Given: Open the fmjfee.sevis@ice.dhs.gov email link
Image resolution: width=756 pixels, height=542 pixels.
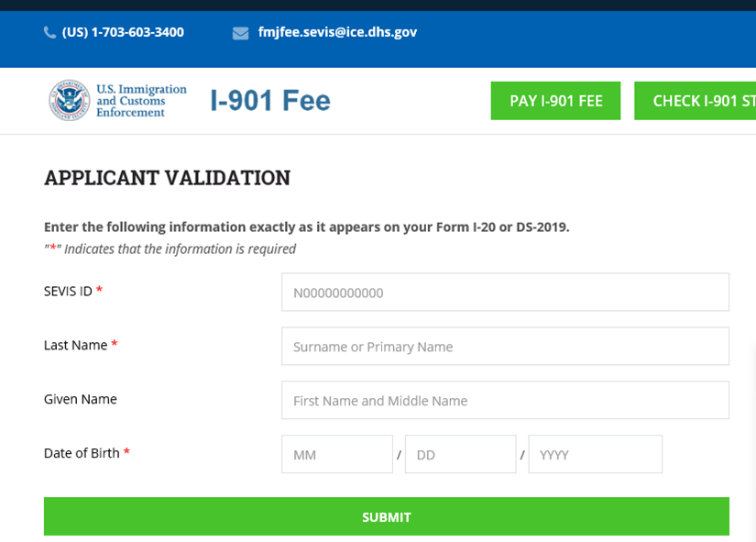Looking at the screenshot, I should click(337, 32).
